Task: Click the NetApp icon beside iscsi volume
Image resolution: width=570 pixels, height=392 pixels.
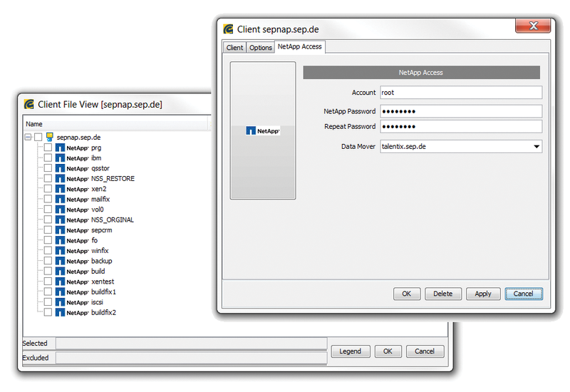Action: [x=60, y=302]
